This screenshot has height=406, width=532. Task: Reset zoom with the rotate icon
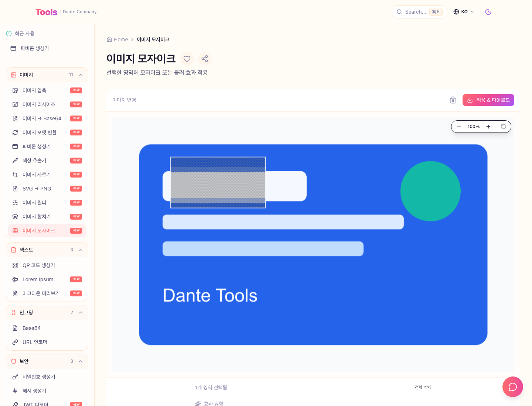(503, 127)
